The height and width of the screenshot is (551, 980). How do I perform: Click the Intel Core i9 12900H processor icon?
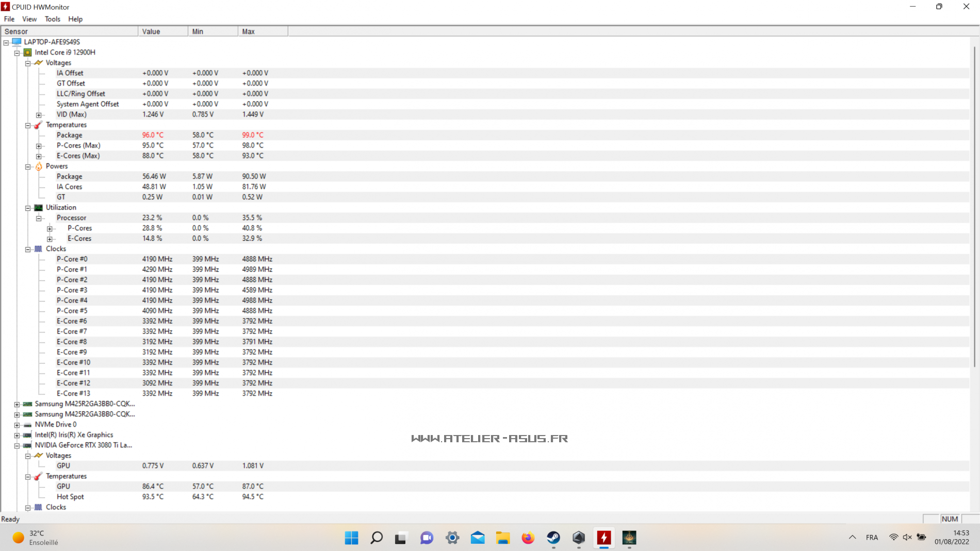pyautogui.click(x=28, y=53)
